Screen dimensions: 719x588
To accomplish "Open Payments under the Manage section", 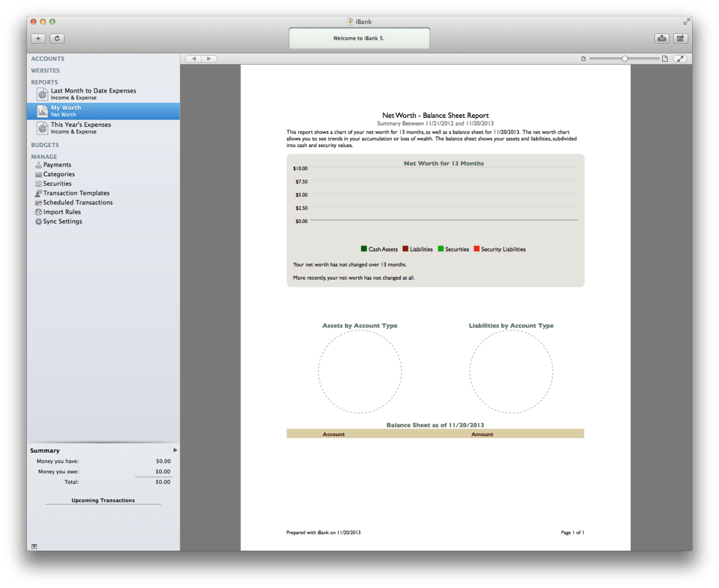I will pyautogui.click(x=57, y=165).
